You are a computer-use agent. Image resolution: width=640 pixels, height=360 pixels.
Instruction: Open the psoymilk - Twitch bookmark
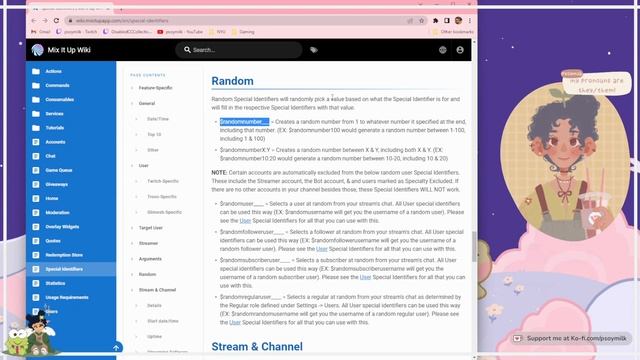77,31
